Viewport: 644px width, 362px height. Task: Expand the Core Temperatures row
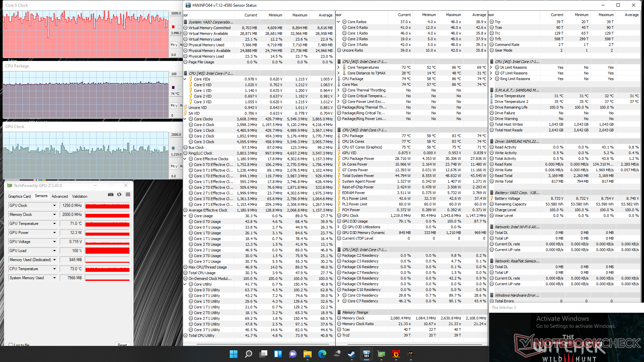pos(338,67)
